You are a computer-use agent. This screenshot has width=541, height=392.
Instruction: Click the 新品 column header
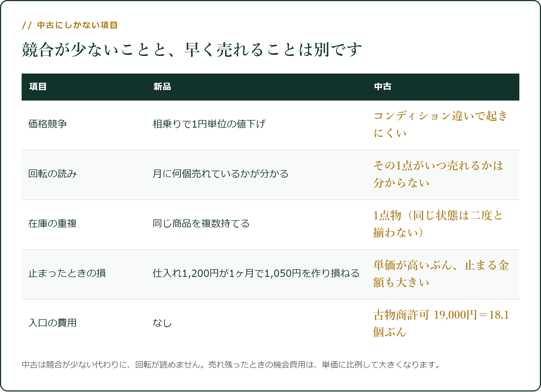162,87
